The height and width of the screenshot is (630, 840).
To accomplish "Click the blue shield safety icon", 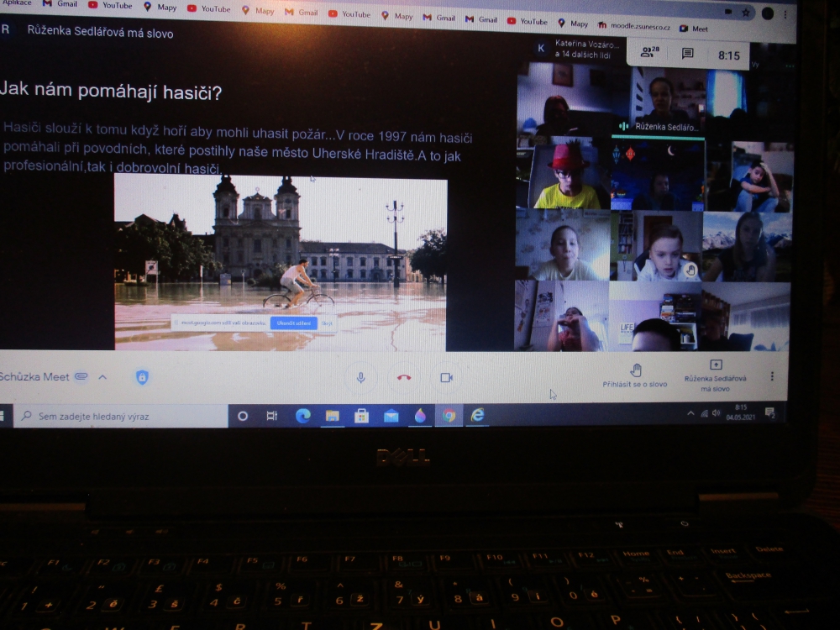I will (142, 377).
